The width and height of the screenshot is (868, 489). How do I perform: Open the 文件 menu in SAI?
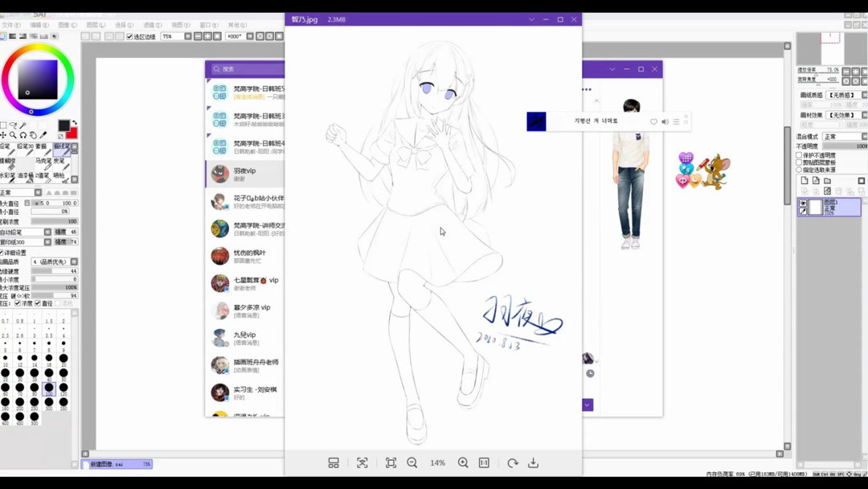pos(10,24)
